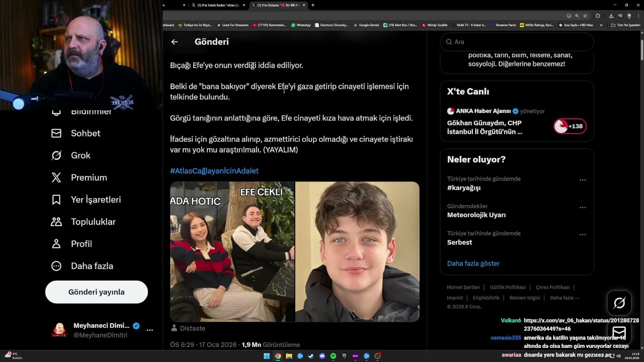This screenshot has height=362, width=644.
Task: Expand the footer Daha fazla menu
Action: pyautogui.click(x=565, y=298)
